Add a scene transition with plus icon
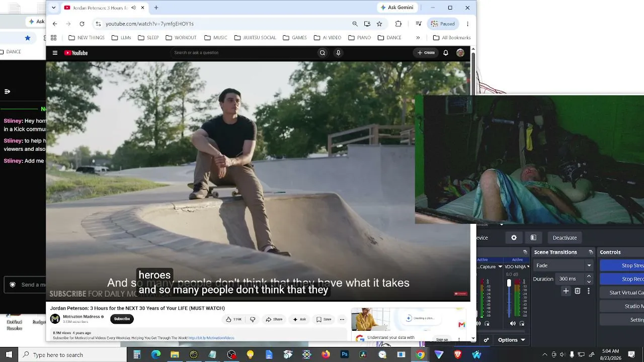The width and height of the screenshot is (644, 362). coord(566,291)
